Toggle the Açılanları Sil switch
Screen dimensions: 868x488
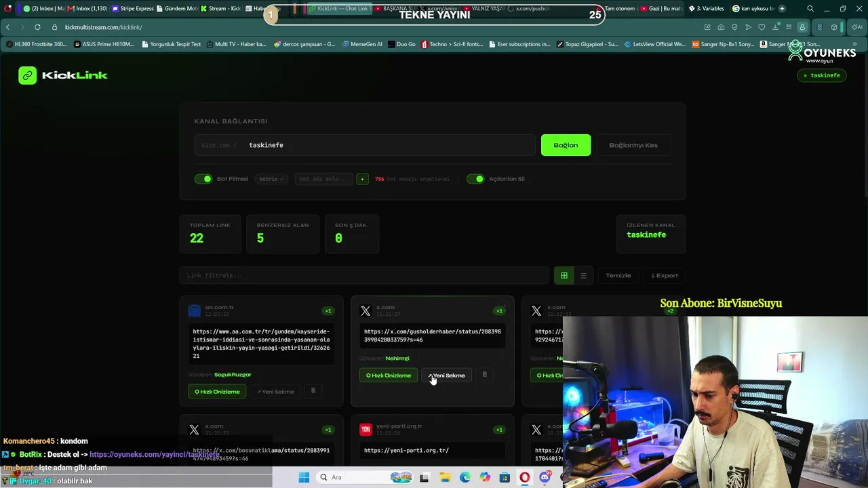[475, 179]
